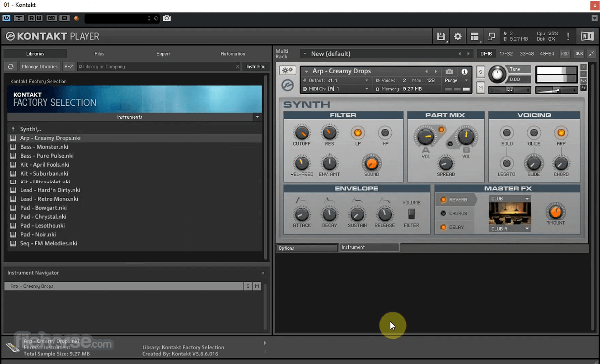Go to next multi rack preset

pos(469,54)
